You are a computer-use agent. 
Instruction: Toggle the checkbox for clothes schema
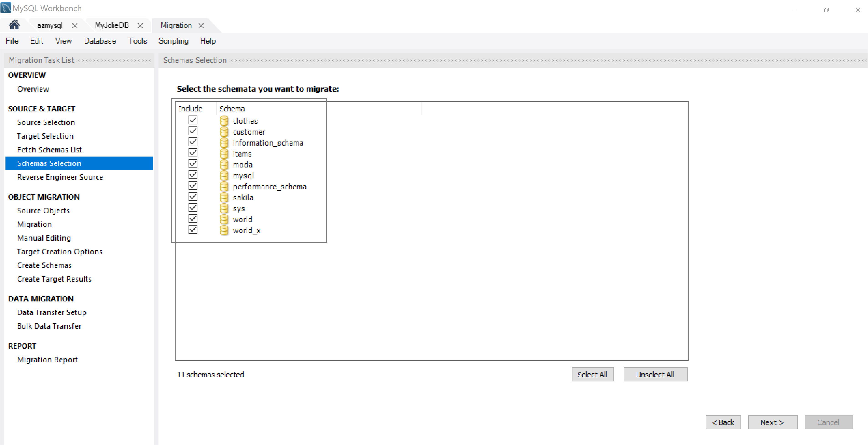193,120
